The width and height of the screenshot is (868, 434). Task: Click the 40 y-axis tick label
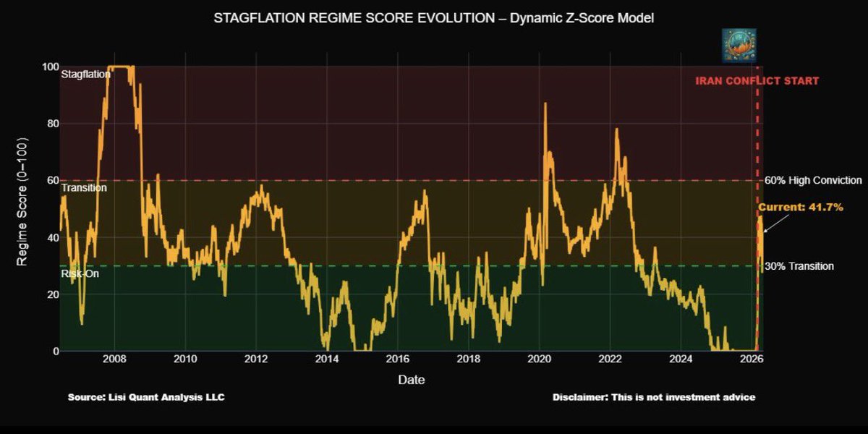[51, 237]
